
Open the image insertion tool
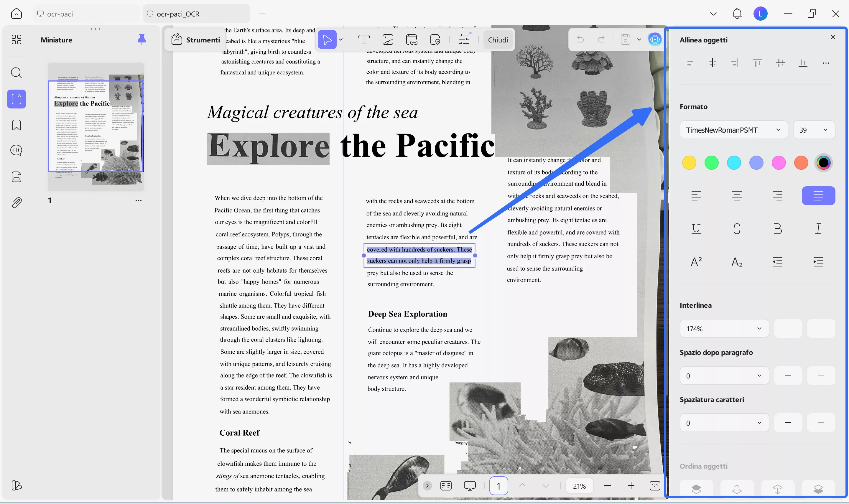pyautogui.click(x=388, y=39)
